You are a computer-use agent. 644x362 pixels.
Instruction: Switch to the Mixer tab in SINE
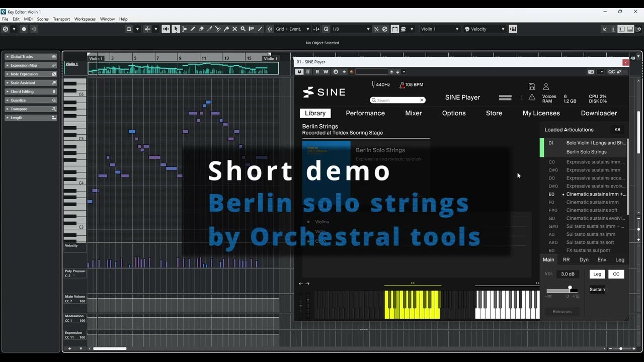414,113
